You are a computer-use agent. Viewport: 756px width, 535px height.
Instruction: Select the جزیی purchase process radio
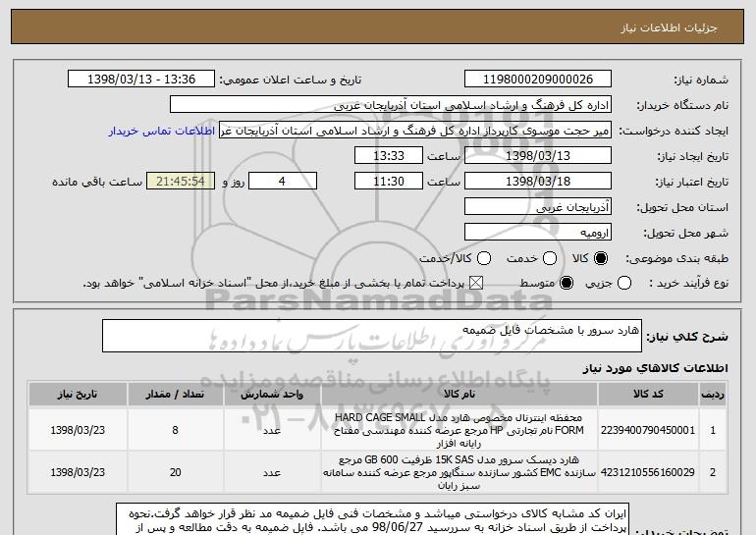pos(623,284)
